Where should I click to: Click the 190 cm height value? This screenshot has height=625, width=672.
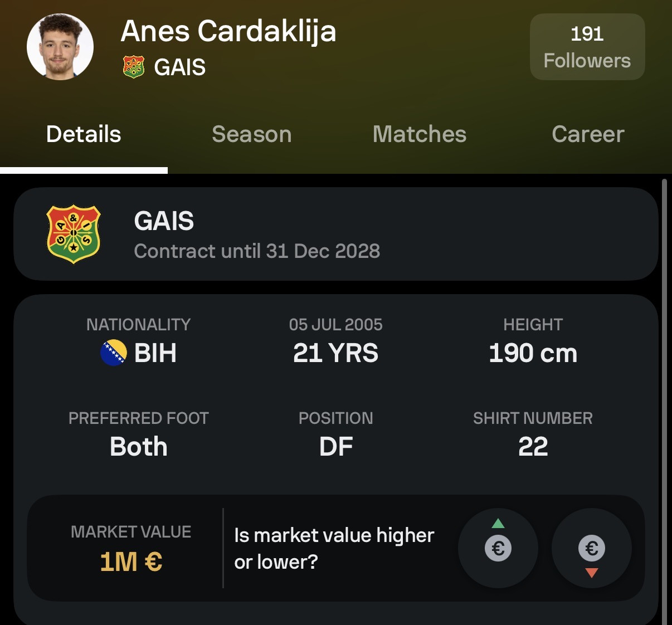(x=533, y=353)
